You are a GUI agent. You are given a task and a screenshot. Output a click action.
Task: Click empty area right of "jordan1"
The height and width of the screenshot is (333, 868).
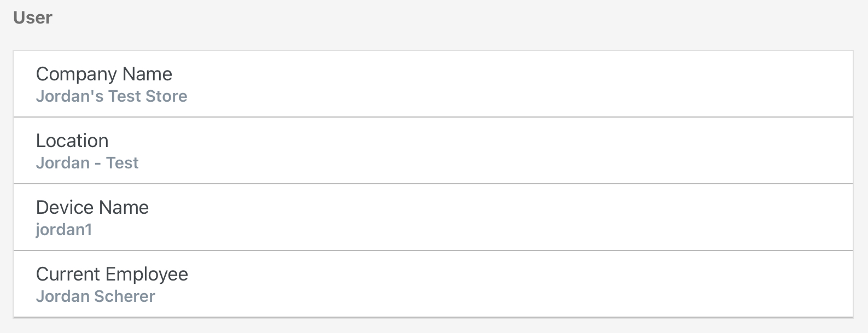point(492,230)
